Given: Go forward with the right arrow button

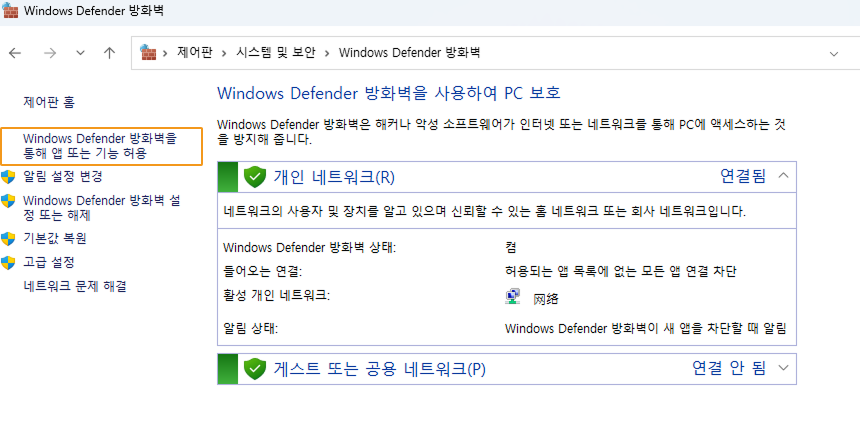Looking at the screenshot, I should (50, 53).
